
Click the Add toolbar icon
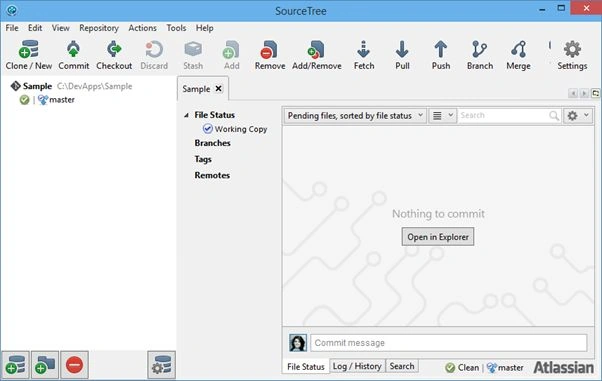point(232,49)
